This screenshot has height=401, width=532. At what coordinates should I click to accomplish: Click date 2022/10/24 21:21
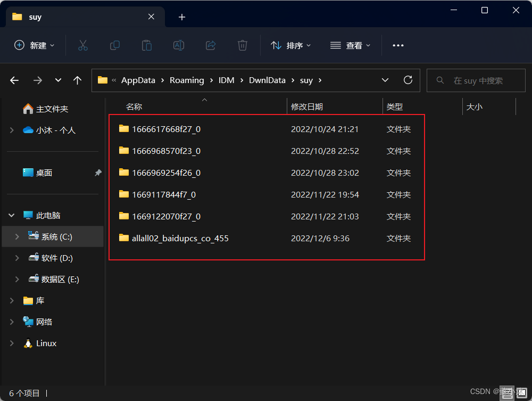tap(325, 129)
